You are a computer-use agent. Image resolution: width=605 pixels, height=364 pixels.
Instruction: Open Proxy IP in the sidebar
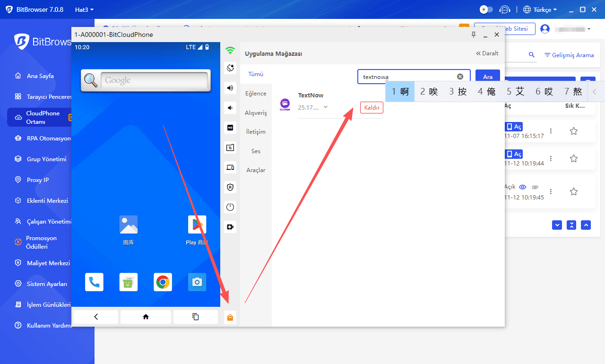(x=37, y=180)
